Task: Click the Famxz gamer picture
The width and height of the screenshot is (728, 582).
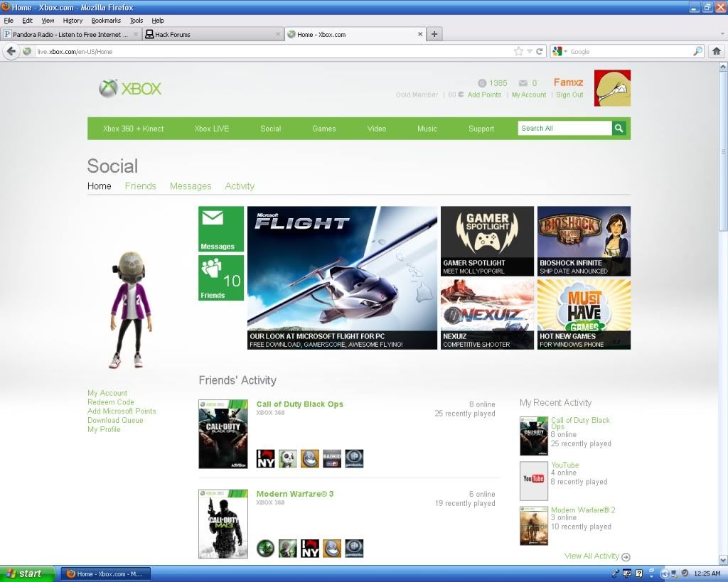Action: [x=612, y=88]
